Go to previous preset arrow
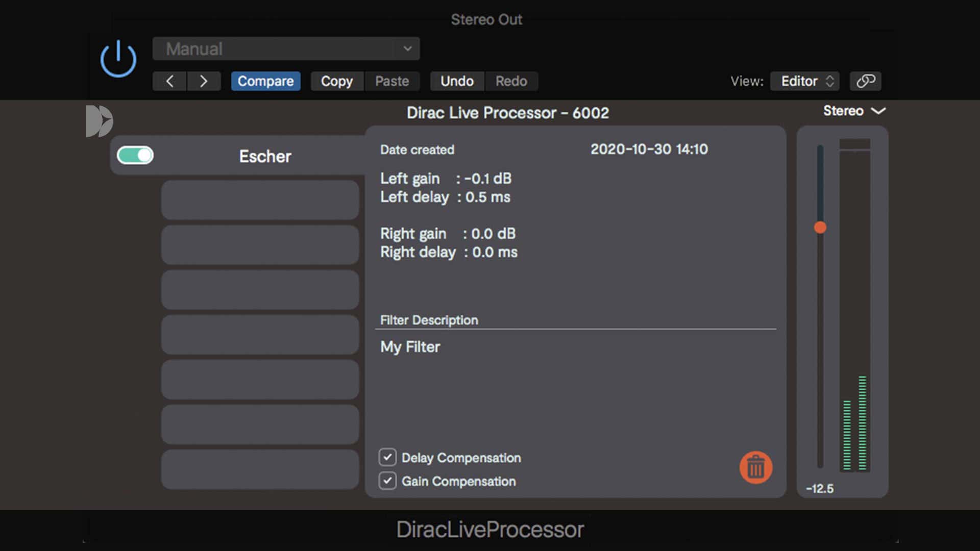 pos(169,81)
